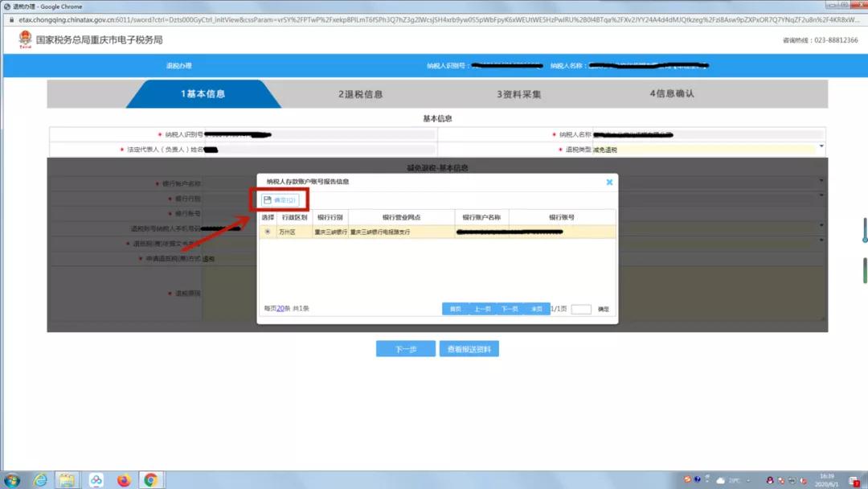The width and height of the screenshot is (868, 489).
Task: Open the 退税类型 dropdown showing 减免退税
Action: click(x=821, y=147)
